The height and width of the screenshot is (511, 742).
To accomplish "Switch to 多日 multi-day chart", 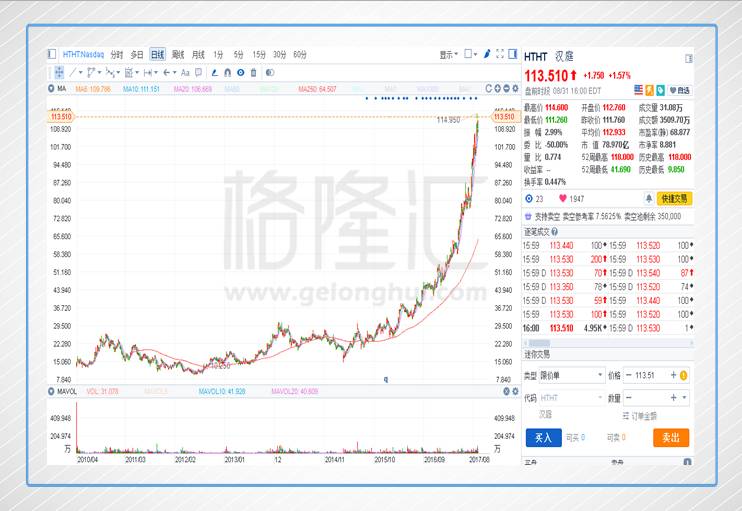I will coord(137,54).
